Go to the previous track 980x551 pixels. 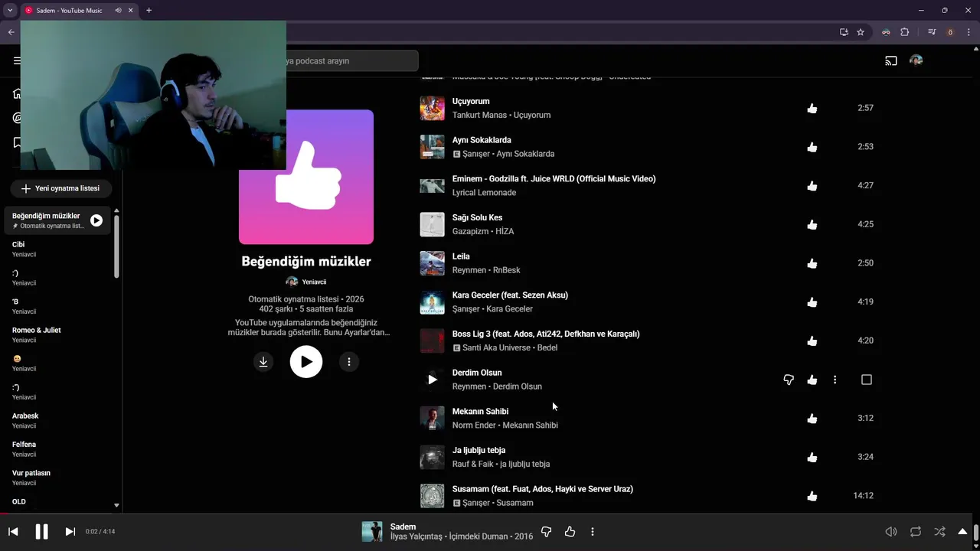point(13,531)
